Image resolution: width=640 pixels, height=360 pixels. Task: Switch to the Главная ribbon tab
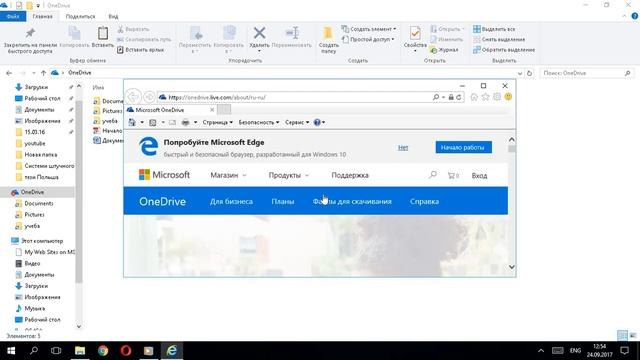coord(42,16)
